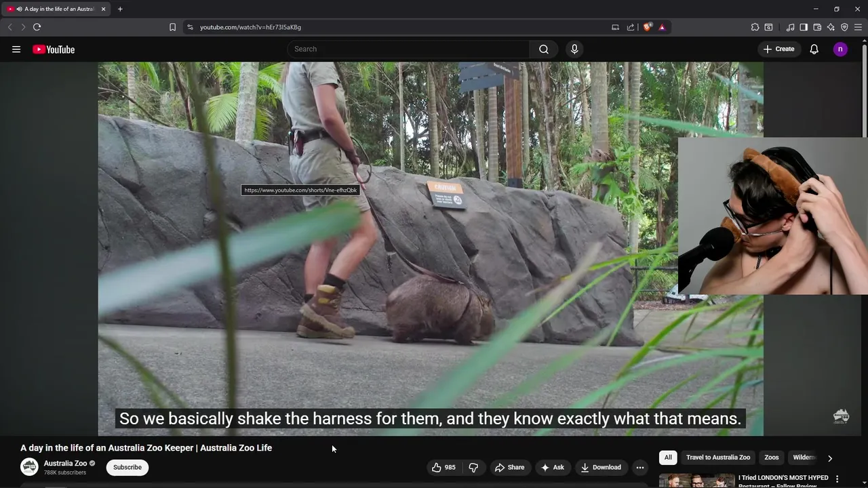Open YouTube notifications bell

pos(814,49)
